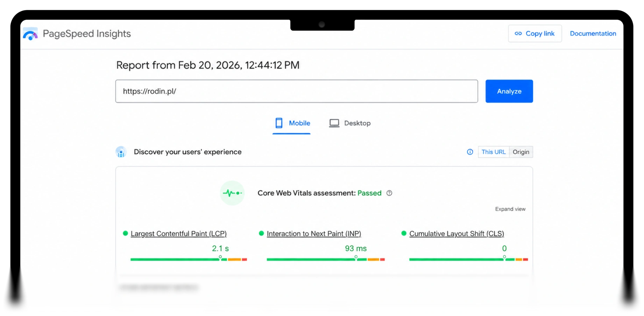Click the PageSpeed Insights title text
644x316 pixels.
click(87, 34)
